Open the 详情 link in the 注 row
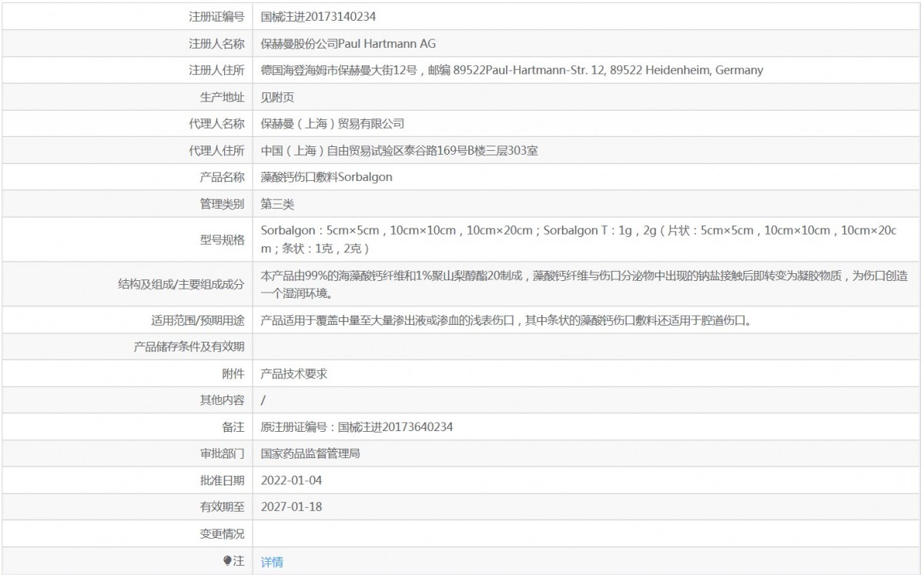 272,562
